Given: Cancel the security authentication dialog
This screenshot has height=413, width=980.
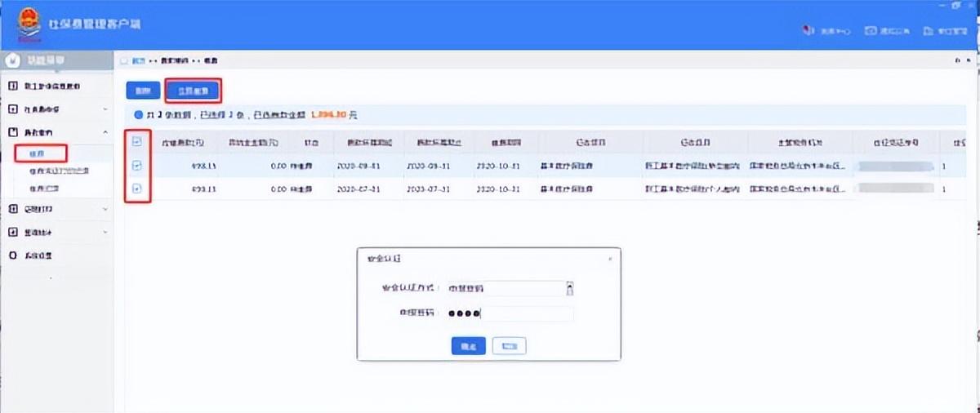Looking at the screenshot, I should click(509, 346).
